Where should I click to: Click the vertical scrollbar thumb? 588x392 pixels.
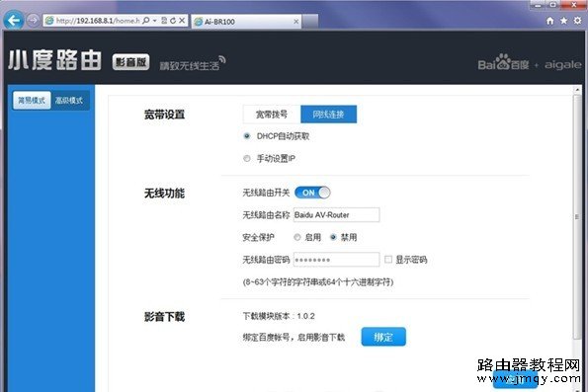tap(577, 216)
